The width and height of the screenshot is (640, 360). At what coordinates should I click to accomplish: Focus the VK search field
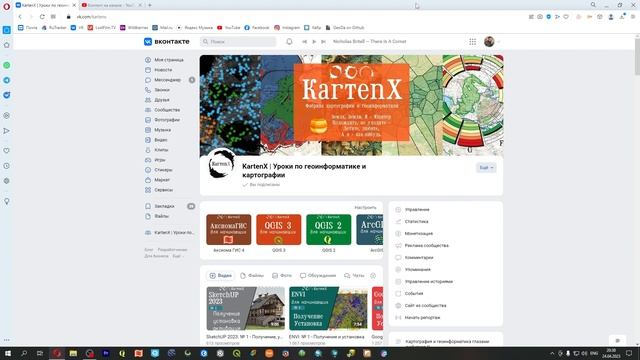238,42
